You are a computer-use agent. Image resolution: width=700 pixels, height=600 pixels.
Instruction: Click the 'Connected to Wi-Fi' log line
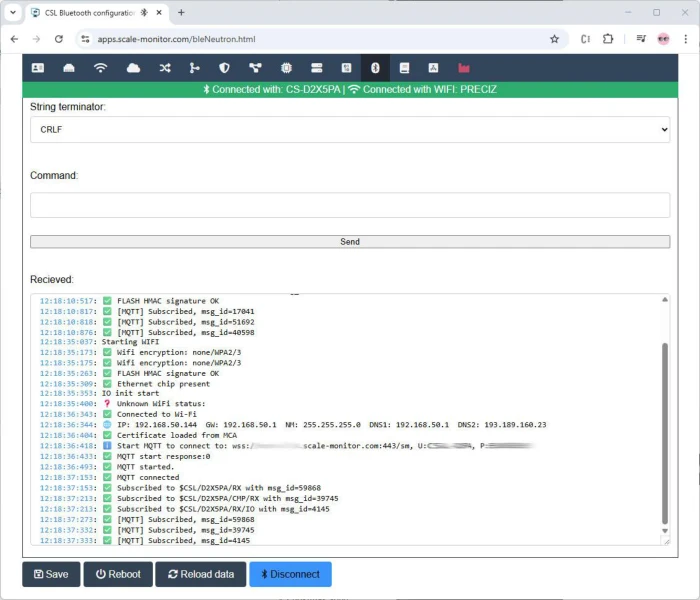click(x=118, y=414)
